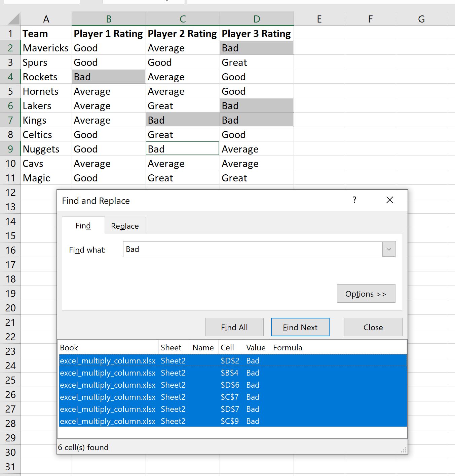Expand search options with Options >> button
Viewport: 455px width, 476px height.
click(x=366, y=294)
